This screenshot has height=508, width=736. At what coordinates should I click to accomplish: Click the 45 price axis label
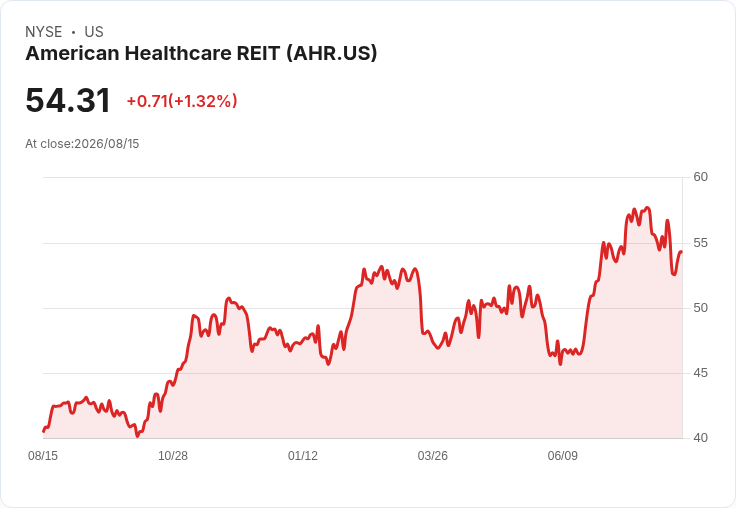(700, 373)
